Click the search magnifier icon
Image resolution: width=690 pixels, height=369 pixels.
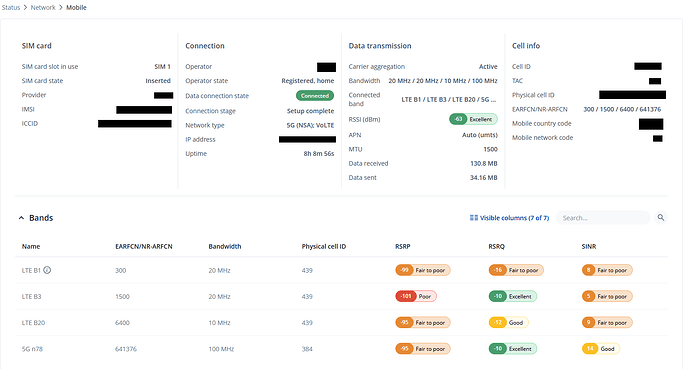(661, 217)
